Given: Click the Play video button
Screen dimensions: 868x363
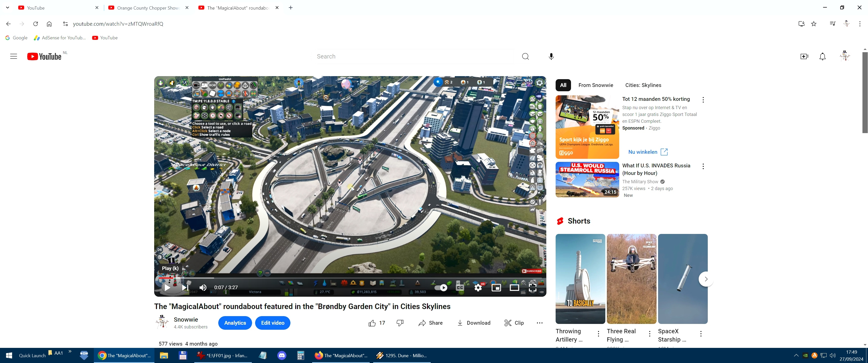Looking at the screenshot, I should (167, 288).
